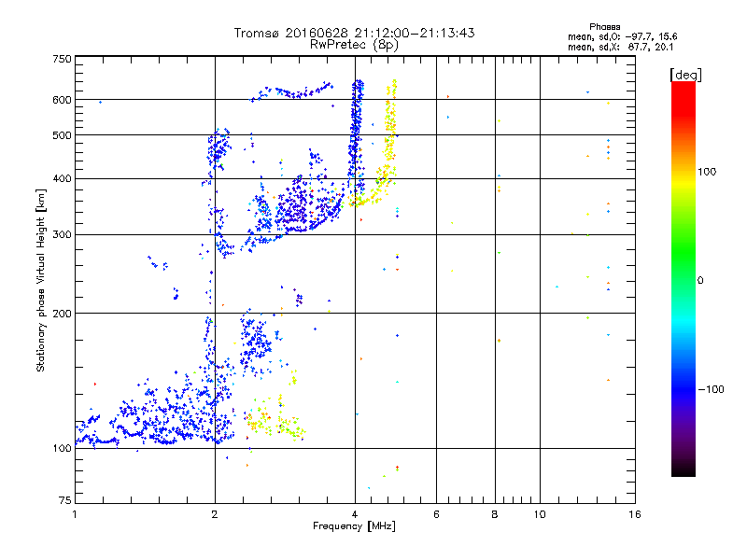
Task: Click the '[deg]' colorbar unit label
Action: point(685,75)
